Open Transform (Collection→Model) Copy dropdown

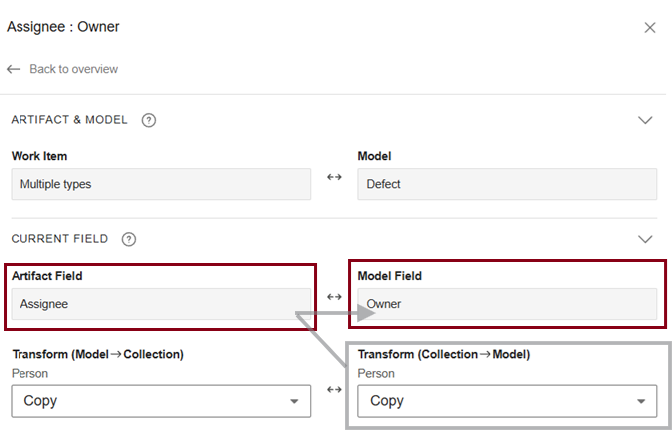click(507, 401)
